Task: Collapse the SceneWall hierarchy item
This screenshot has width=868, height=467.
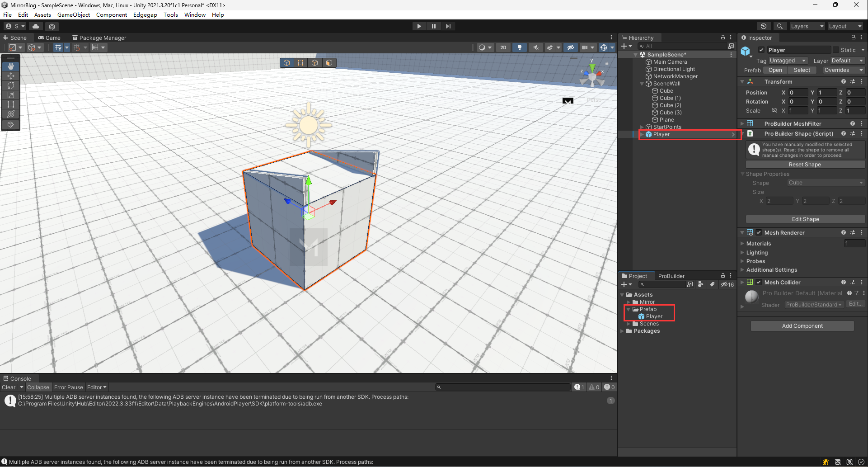Action: click(x=642, y=84)
